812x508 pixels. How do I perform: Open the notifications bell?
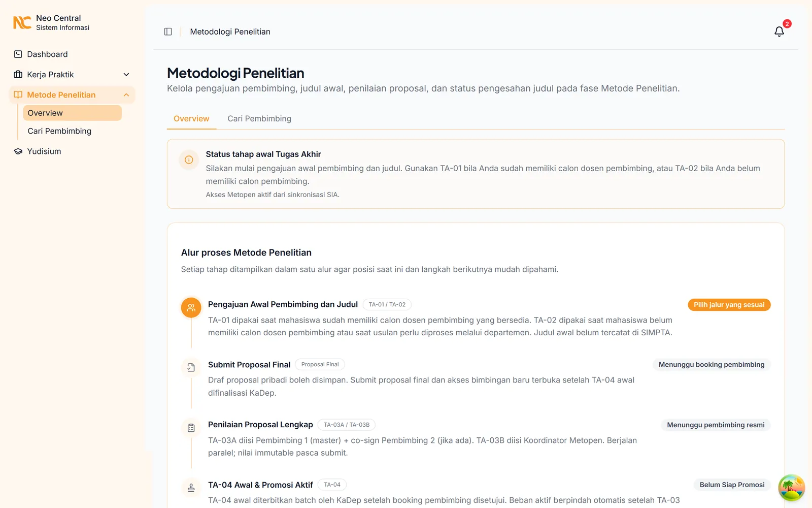coord(779,31)
